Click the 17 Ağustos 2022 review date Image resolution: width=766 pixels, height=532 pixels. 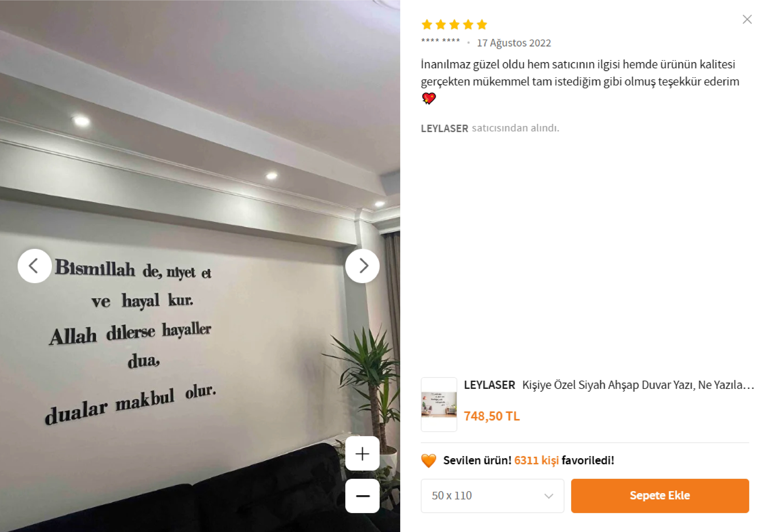[x=514, y=43]
